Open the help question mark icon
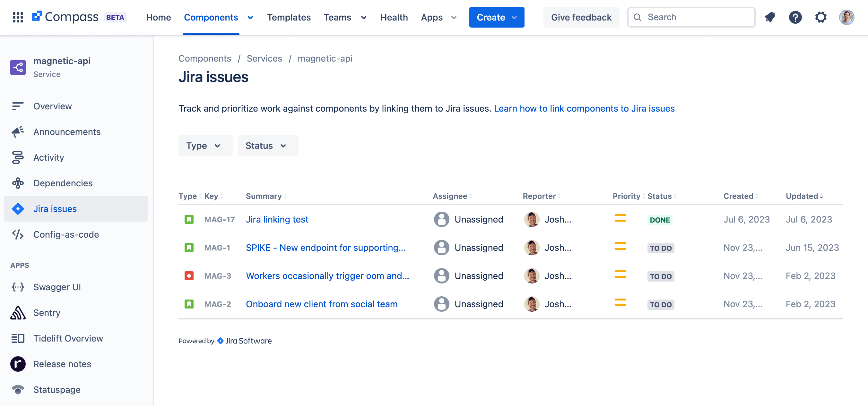 tap(795, 17)
